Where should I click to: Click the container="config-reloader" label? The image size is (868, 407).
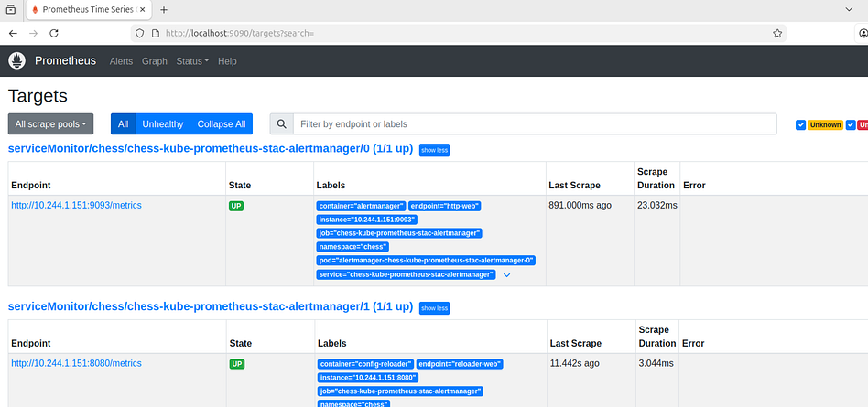pos(366,364)
